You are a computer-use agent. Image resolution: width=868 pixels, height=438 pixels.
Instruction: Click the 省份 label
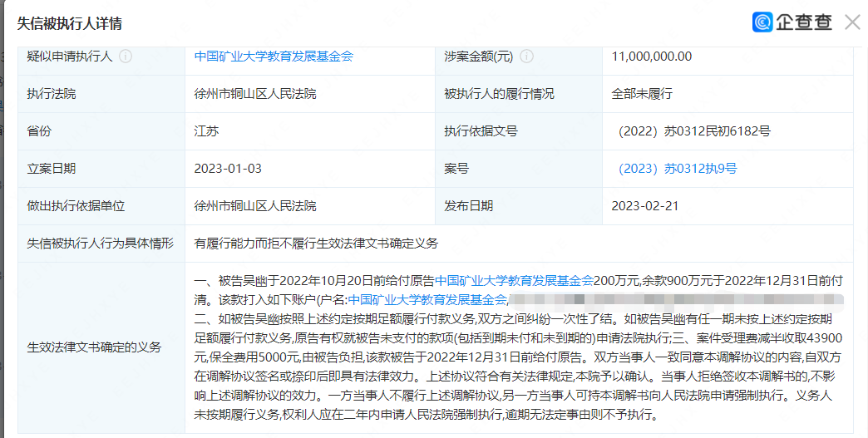click(39, 131)
